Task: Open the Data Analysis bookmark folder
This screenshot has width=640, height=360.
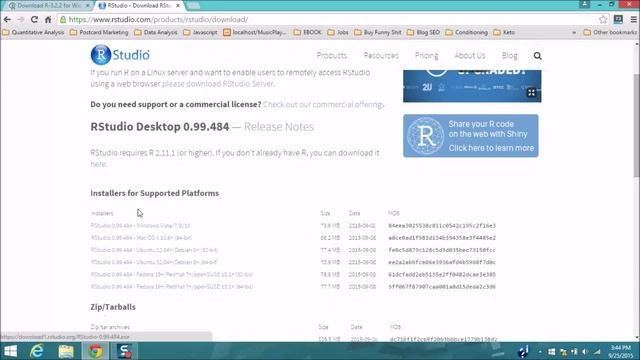Action: [156, 32]
